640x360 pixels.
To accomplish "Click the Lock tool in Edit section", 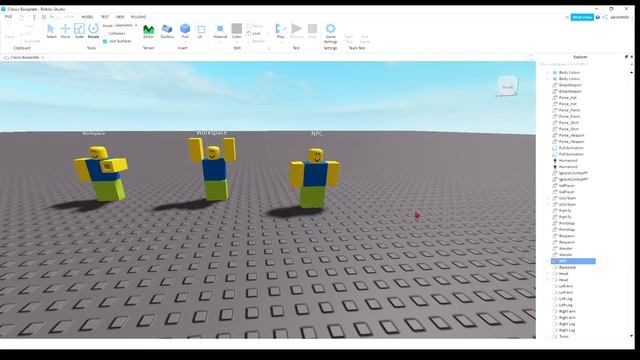I will coord(253,33).
